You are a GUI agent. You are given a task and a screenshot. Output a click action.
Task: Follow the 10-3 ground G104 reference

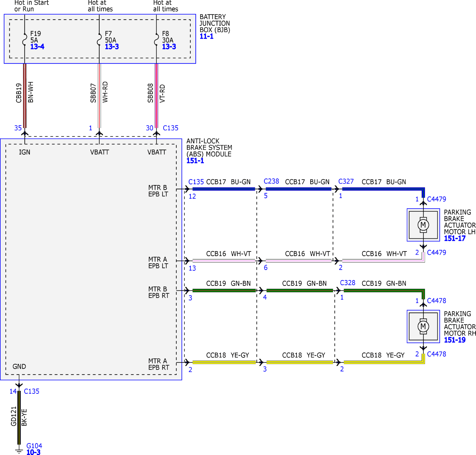(x=34, y=452)
